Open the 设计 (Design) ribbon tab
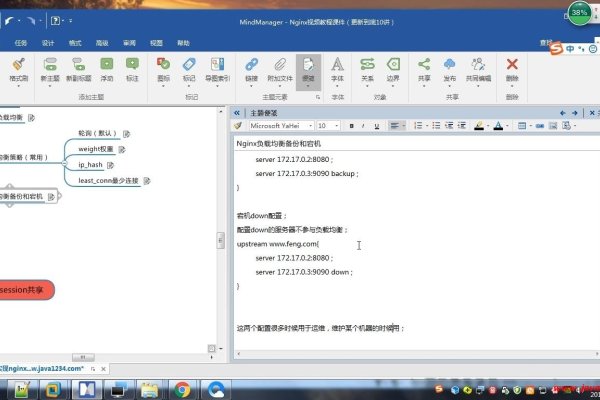This screenshot has height=400, width=600. (48, 44)
